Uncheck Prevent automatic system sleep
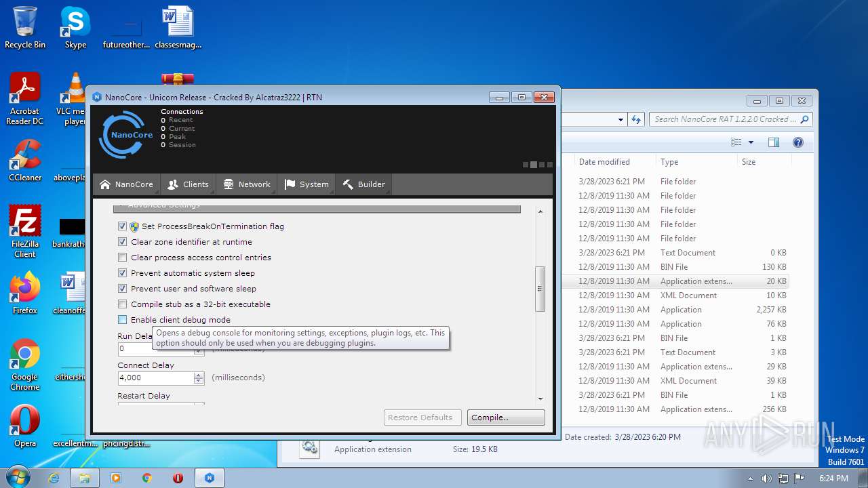Image resolution: width=868 pixels, height=488 pixels. coord(123,273)
